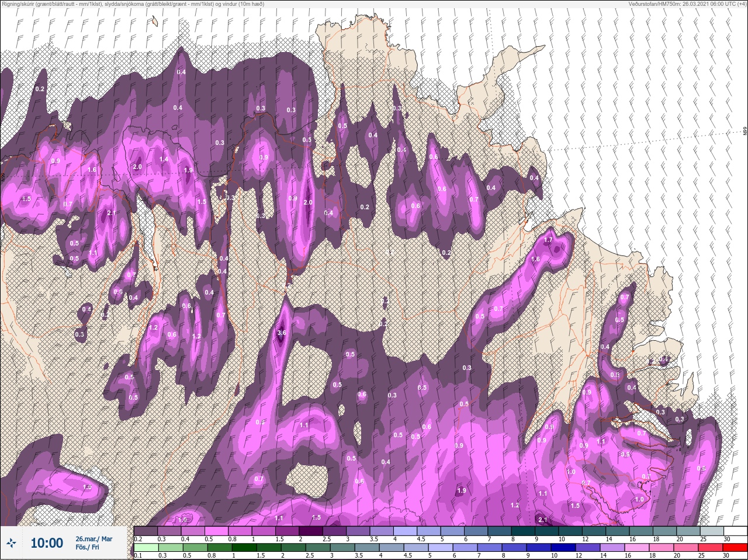This screenshot has height=560, width=748.
Task: Select the Rigning/skúrir map title text
Action: click(x=133, y=4)
